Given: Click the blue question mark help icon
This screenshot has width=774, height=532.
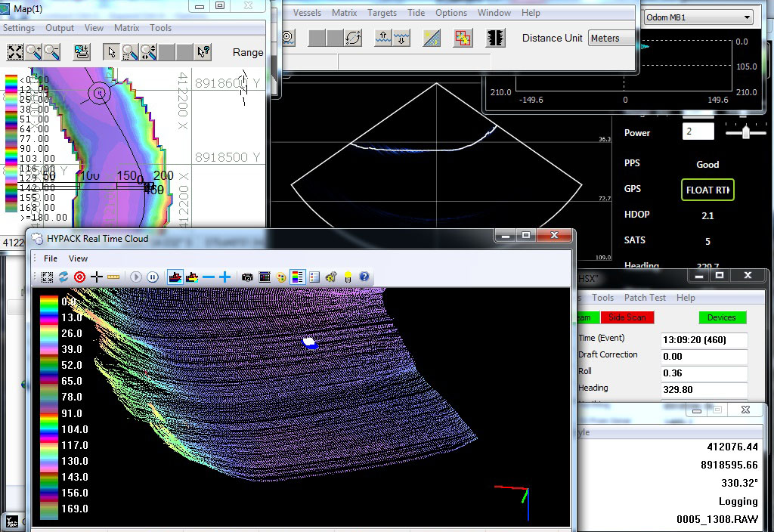Looking at the screenshot, I should point(364,277).
